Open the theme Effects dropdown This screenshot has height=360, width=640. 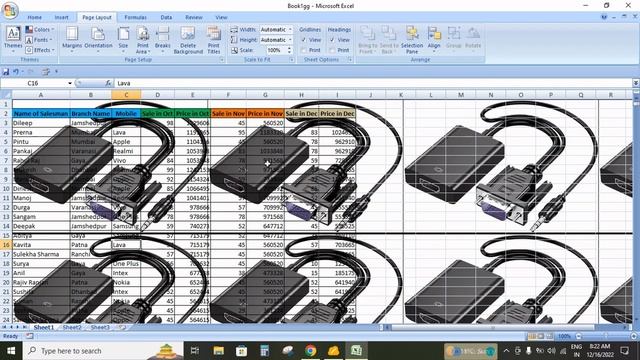tap(40, 50)
